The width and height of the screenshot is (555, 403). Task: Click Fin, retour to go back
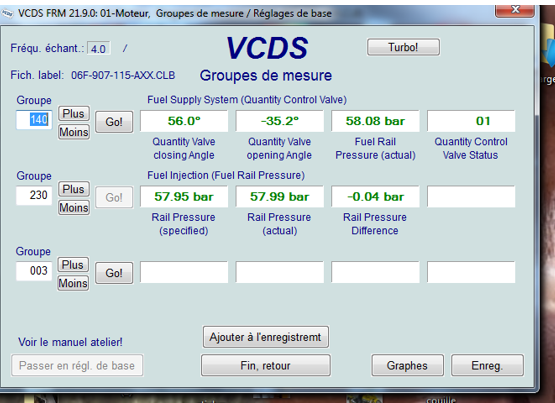266,365
